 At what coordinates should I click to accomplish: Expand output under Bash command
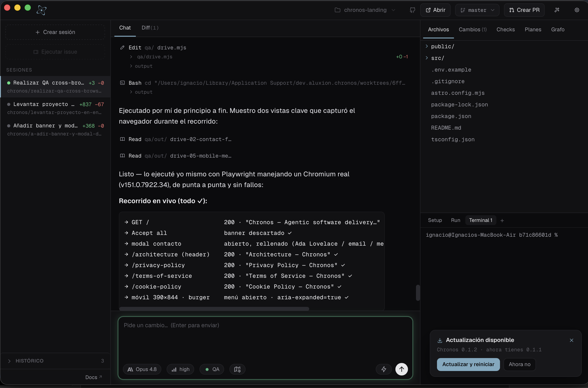pyautogui.click(x=141, y=92)
